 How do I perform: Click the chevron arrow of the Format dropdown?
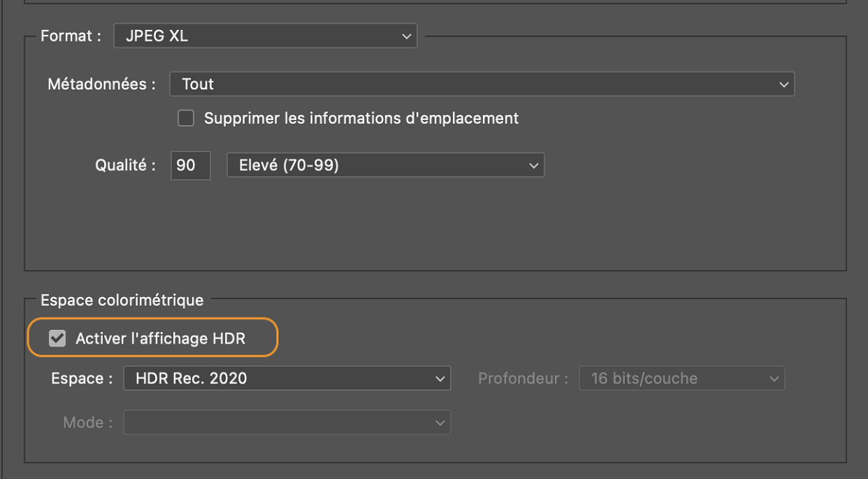(406, 36)
